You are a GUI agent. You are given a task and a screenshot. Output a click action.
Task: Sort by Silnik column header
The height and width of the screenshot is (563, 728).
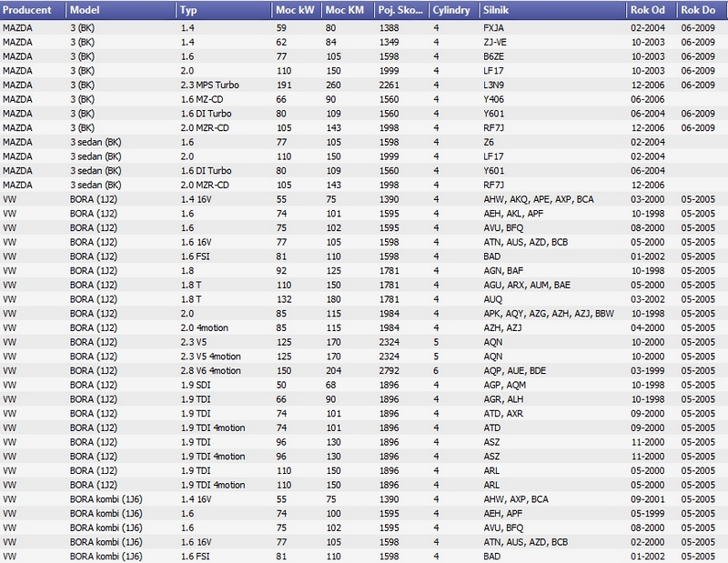(x=552, y=10)
